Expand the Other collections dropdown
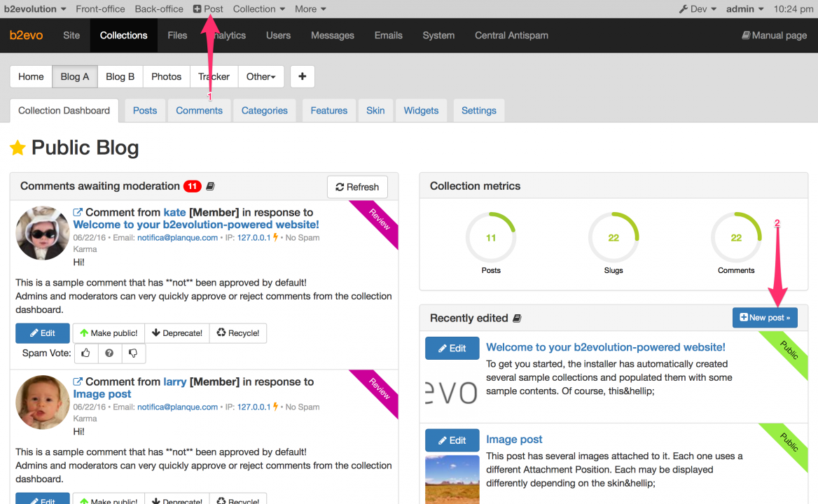Viewport: 818px width, 504px height. pos(261,76)
